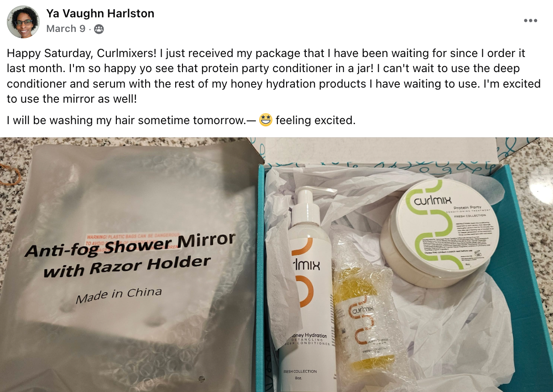
Task: Select the "feeling excited" activity text
Action: (315, 121)
